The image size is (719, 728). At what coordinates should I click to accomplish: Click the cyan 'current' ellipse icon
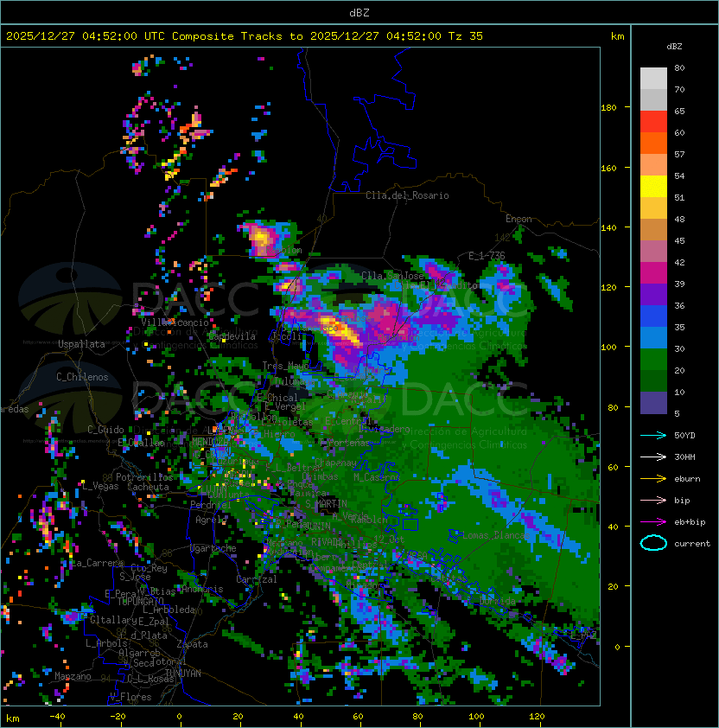[x=653, y=543]
